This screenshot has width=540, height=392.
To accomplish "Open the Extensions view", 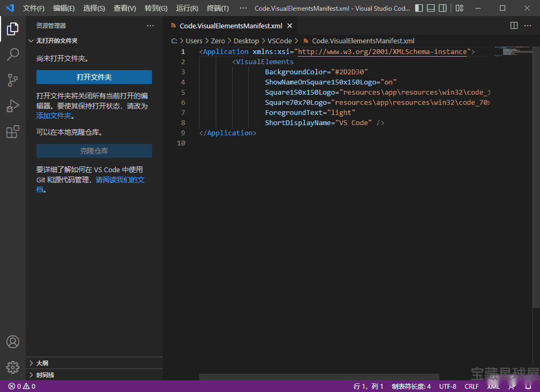I will (13, 132).
